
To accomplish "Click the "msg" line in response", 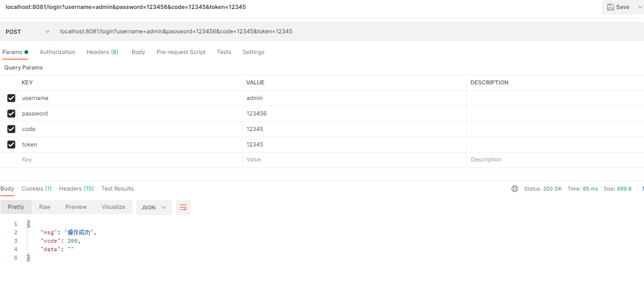I will (x=69, y=232).
